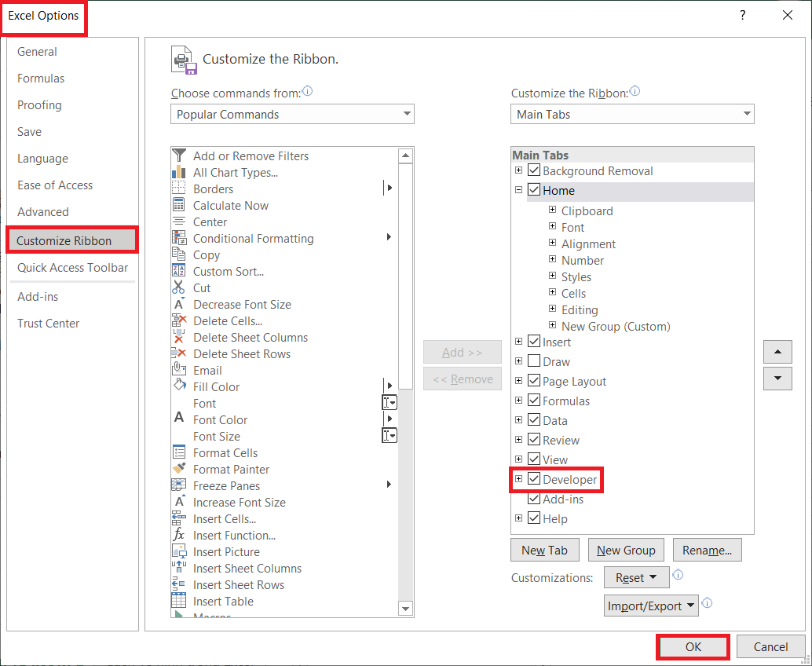Select the Format Painter brush icon
Image resolution: width=812 pixels, height=666 pixels.
click(179, 469)
